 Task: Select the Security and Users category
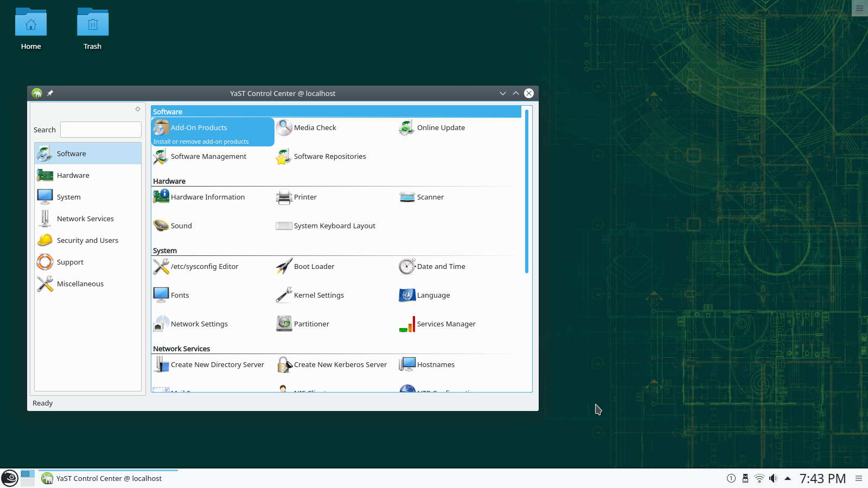tap(88, 240)
